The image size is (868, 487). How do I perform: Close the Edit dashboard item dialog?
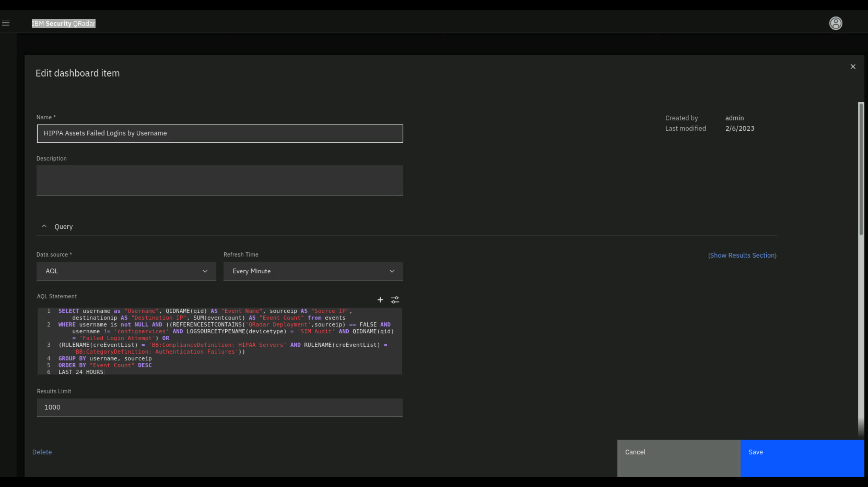click(853, 67)
